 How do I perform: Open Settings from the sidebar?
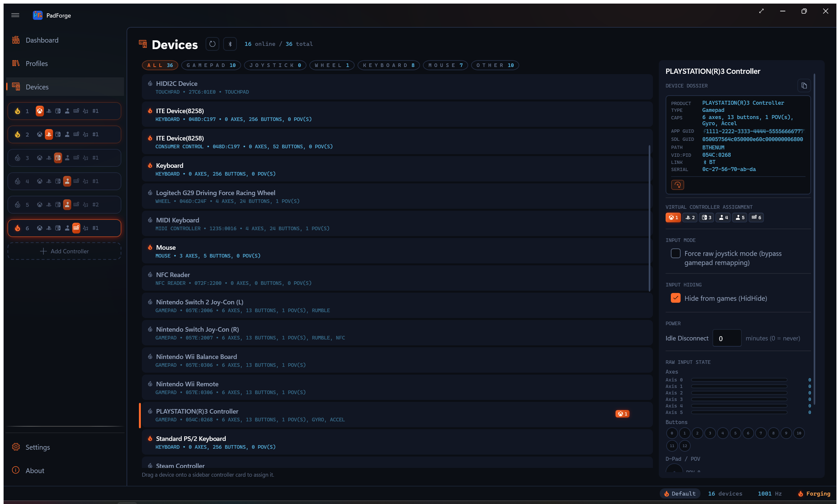point(65,447)
